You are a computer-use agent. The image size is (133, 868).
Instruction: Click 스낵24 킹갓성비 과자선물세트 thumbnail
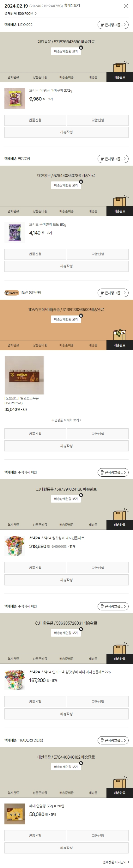tap(15, 546)
